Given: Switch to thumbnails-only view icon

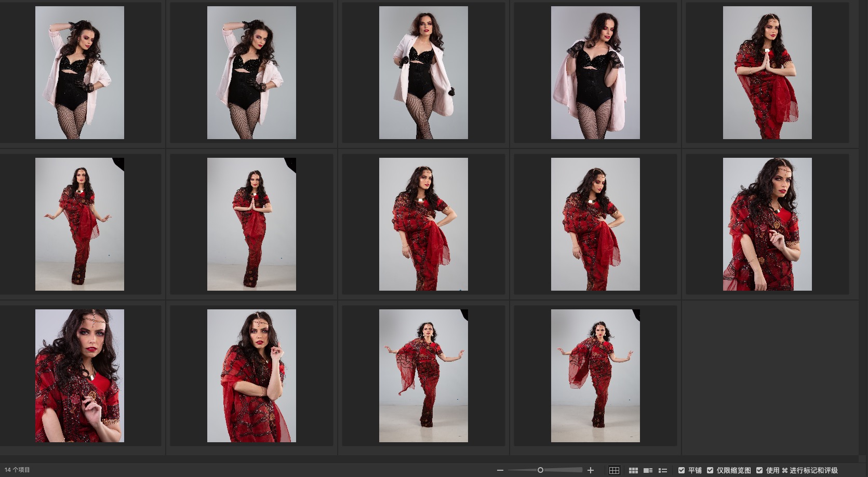Looking at the screenshot, I should tap(633, 470).
